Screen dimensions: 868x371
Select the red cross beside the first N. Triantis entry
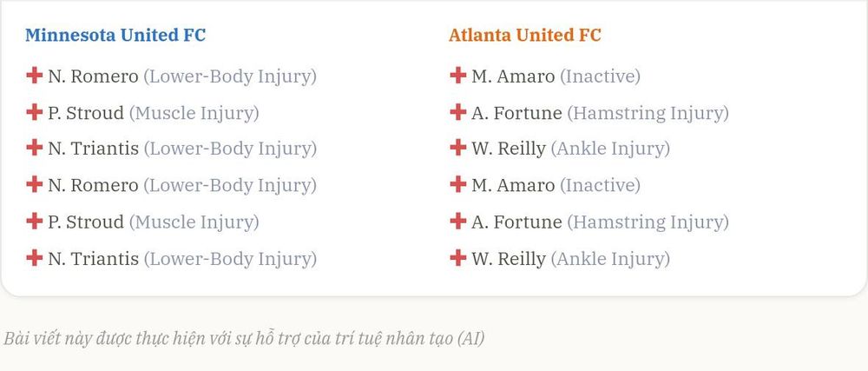pos(35,148)
